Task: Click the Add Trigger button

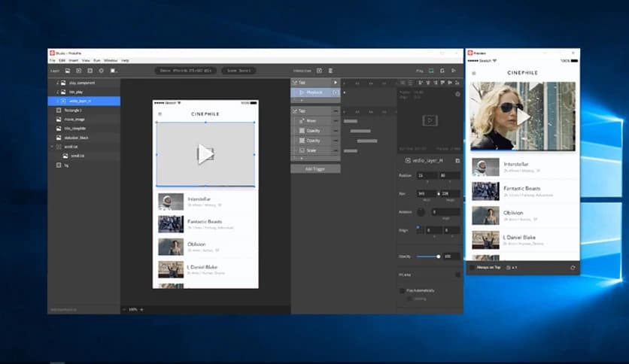Action: (x=315, y=168)
